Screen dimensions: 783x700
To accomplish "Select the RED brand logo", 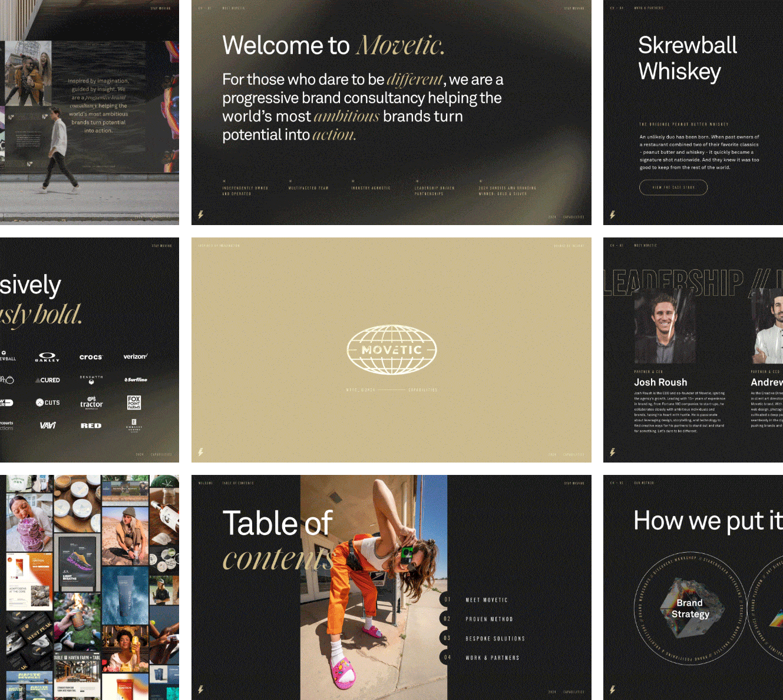I will point(91,425).
